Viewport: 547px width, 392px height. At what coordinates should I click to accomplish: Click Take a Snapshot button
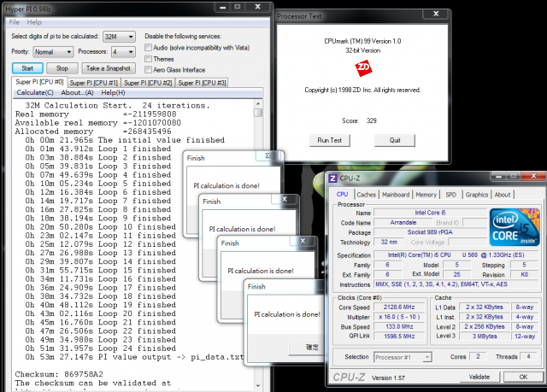(109, 68)
